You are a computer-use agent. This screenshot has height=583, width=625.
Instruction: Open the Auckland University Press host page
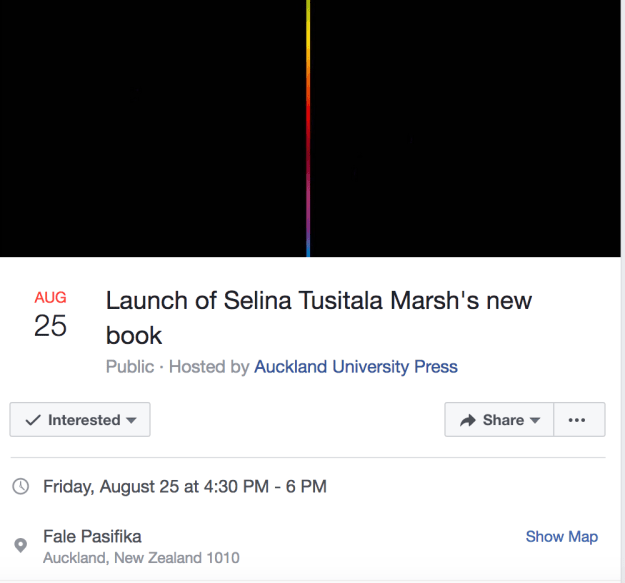(356, 367)
